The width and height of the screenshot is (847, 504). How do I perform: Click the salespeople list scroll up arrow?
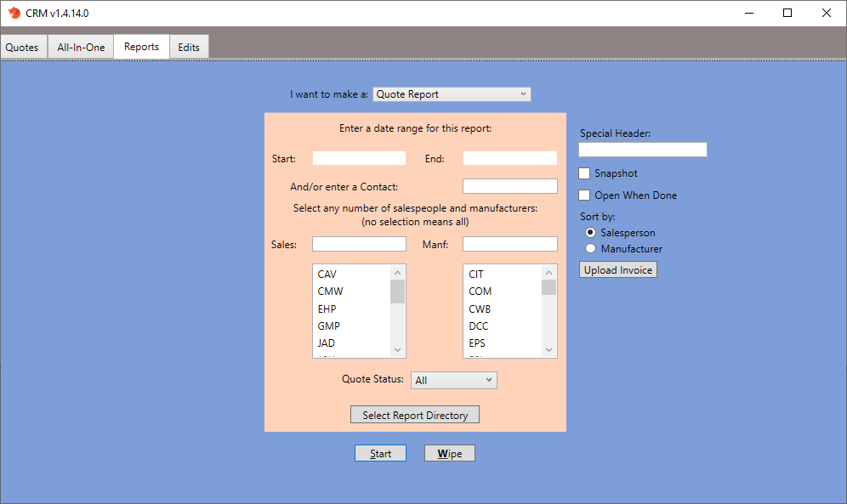coord(398,273)
